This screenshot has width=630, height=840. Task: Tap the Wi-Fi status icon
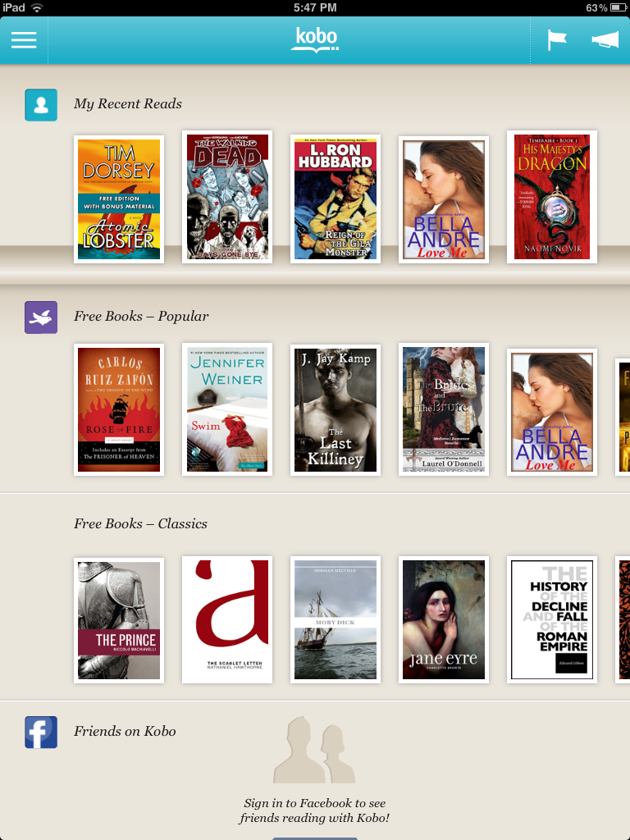tap(37, 7)
